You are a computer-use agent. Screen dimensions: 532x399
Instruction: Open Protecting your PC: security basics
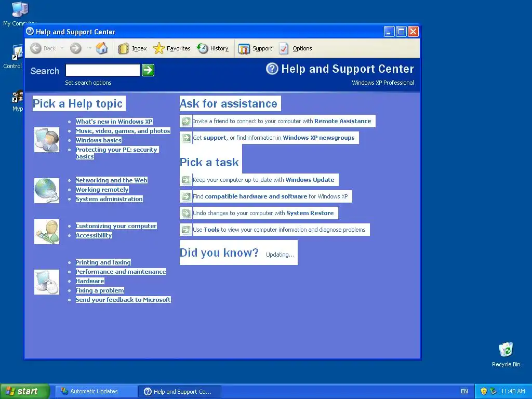[117, 153]
